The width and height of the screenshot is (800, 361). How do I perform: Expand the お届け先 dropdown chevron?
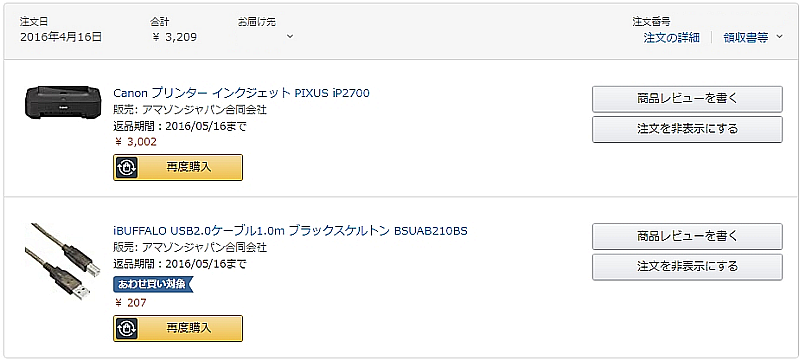coord(290,36)
